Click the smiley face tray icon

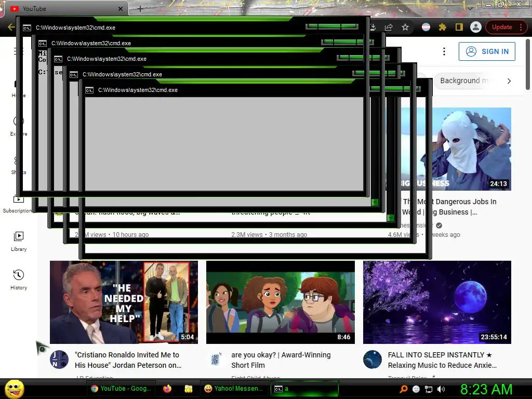coord(416,389)
